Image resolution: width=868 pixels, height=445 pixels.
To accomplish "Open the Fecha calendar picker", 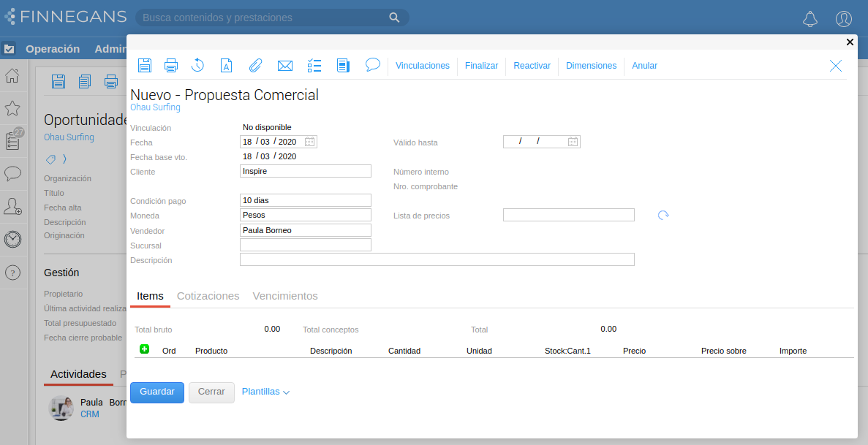I will pyautogui.click(x=310, y=142).
